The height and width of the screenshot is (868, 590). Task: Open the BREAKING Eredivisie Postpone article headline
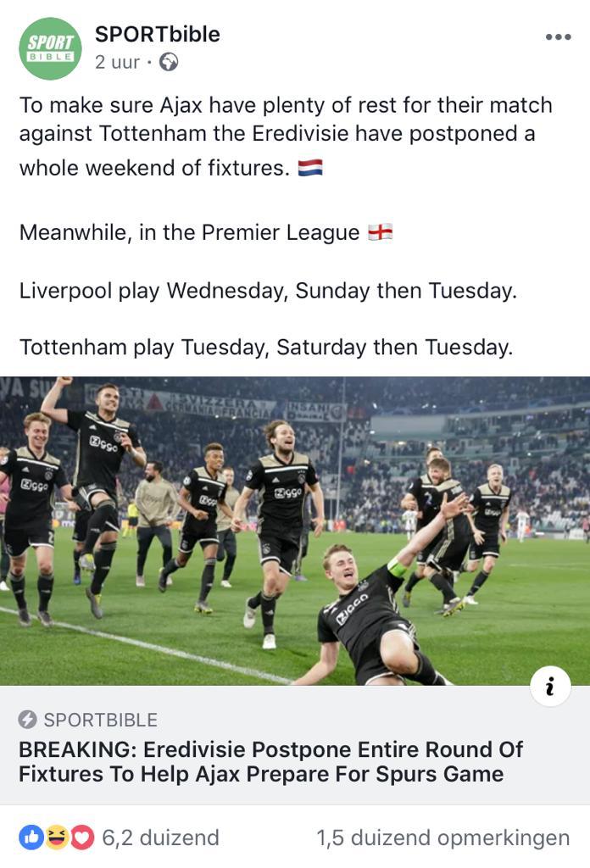270,762
